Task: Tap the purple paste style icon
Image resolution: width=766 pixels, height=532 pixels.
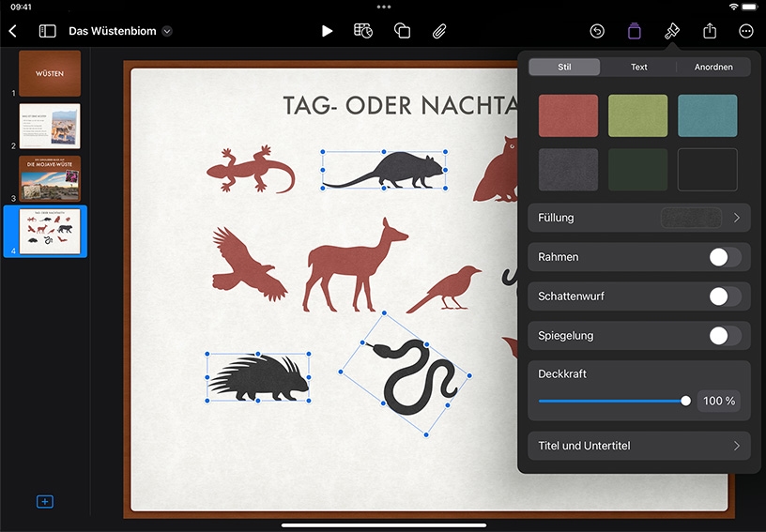Action: click(634, 31)
